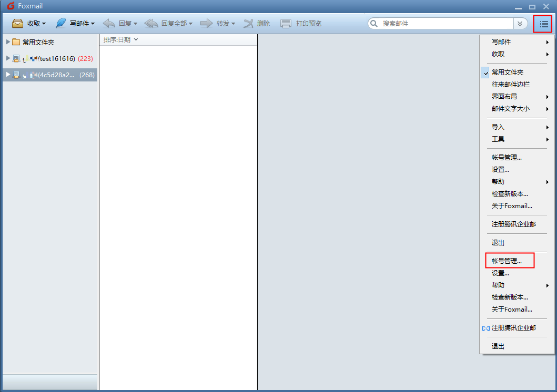Viewport: 557px width, 392px height.
Task: Click the 回复 reply arrow icon
Action: click(109, 24)
